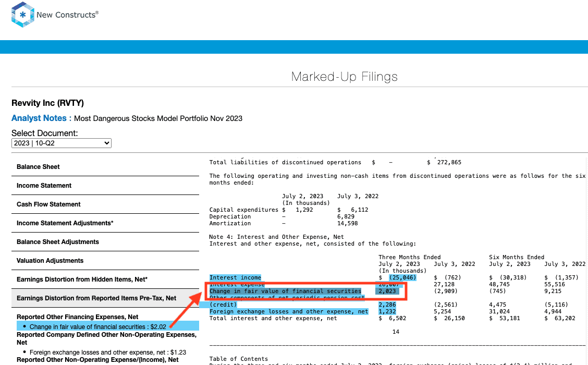This screenshot has height=365, width=588.
Task: Click highlighted Interest income row label
Action: click(x=235, y=277)
